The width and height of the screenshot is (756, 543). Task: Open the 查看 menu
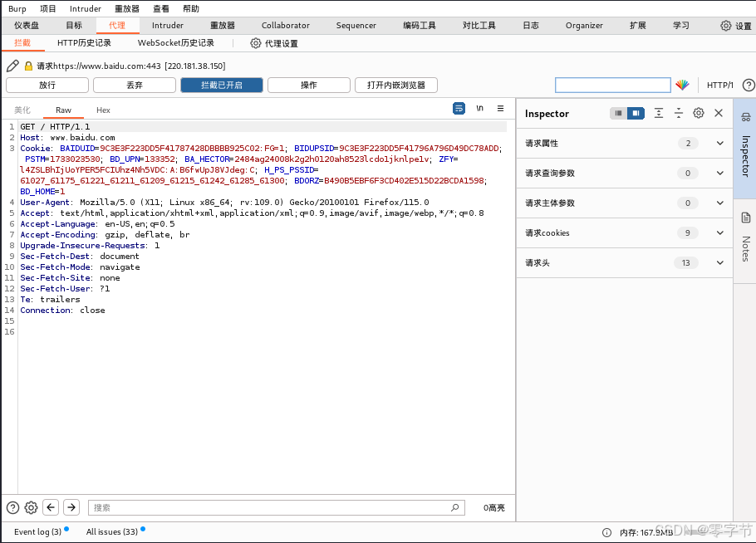point(161,8)
